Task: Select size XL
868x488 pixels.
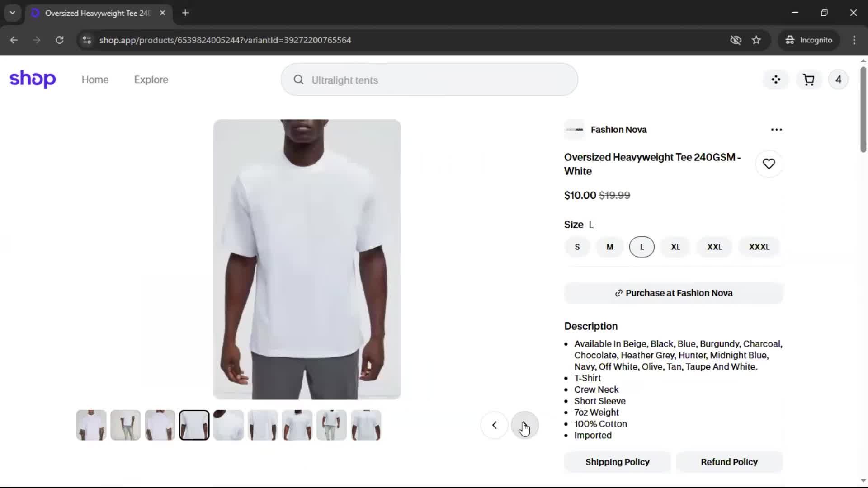Action: 675,247
